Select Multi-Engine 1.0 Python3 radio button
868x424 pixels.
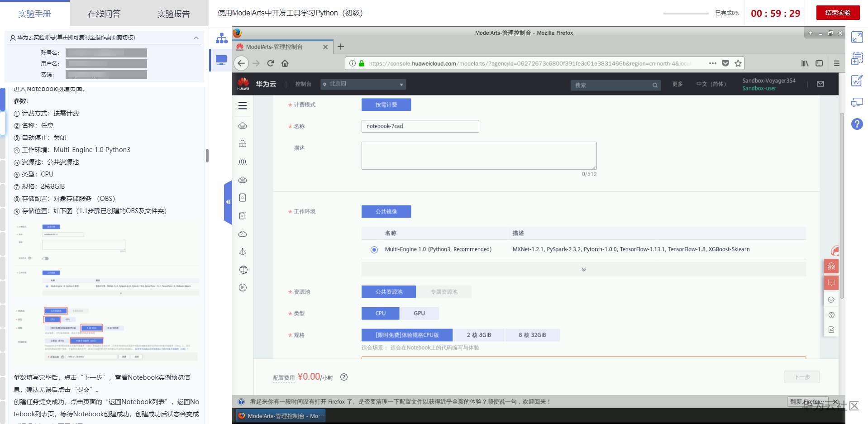click(374, 250)
